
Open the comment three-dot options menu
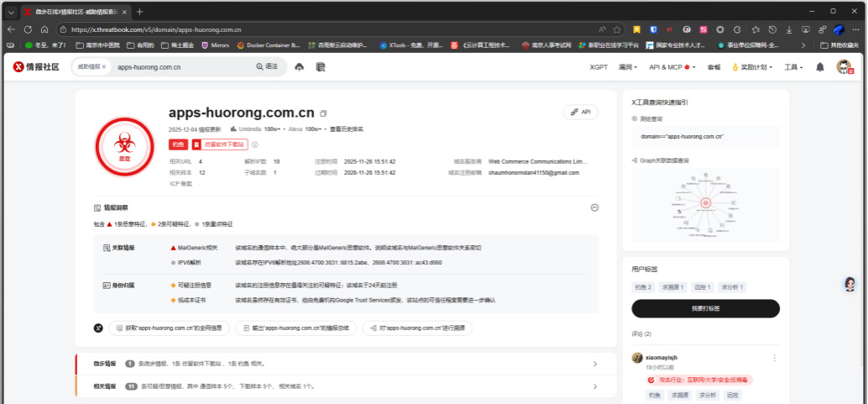[x=774, y=358]
